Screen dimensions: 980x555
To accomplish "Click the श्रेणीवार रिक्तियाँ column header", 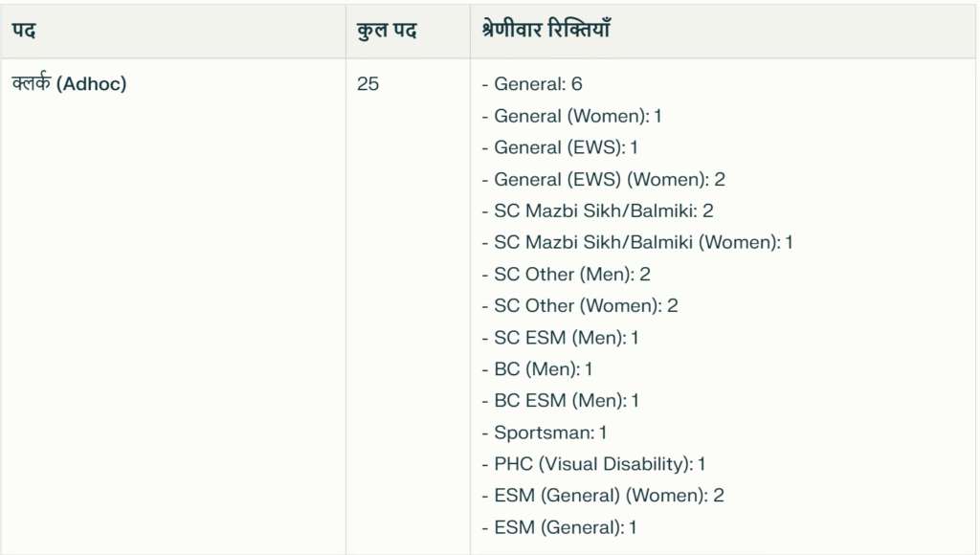I will click(x=546, y=30).
